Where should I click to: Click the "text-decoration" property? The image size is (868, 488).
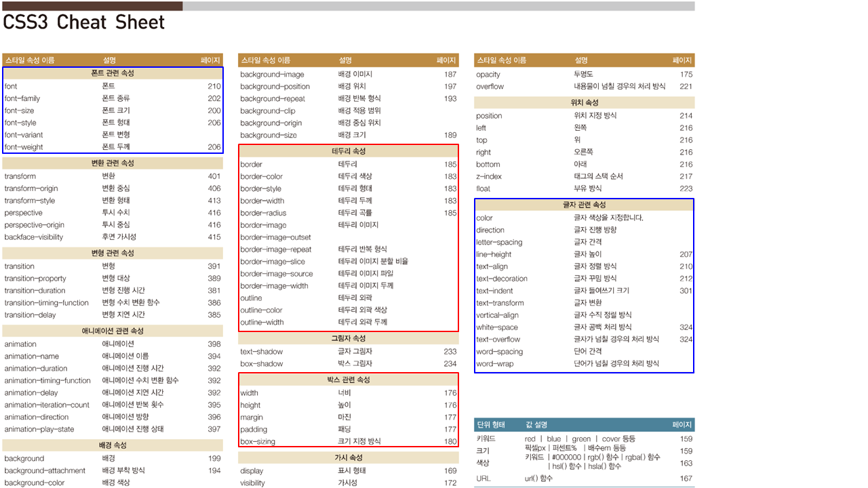click(502, 279)
